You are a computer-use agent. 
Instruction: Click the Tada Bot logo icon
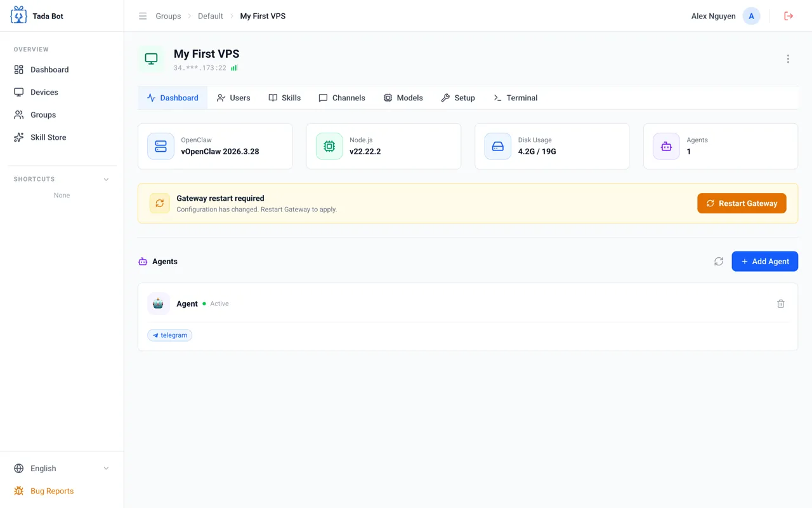click(19, 15)
